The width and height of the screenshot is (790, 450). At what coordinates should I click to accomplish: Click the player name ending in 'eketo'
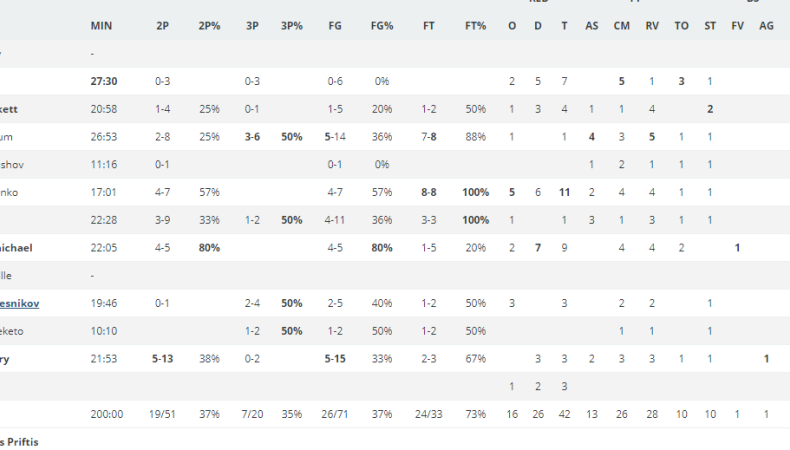tap(12, 331)
